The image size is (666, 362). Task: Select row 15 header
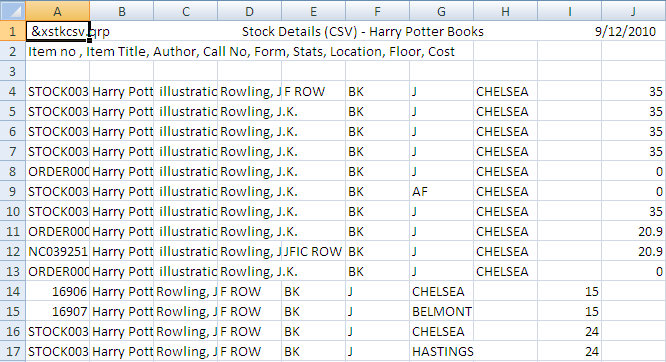[x=13, y=311]
